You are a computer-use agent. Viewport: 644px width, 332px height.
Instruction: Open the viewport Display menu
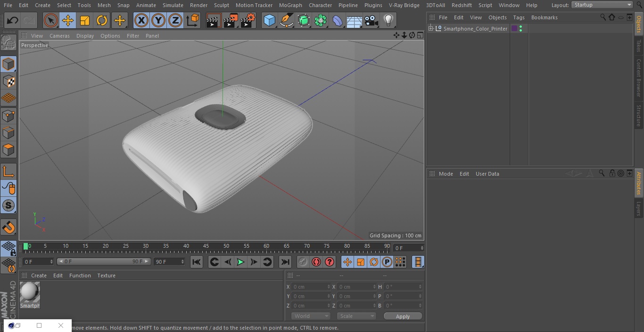coord(85,36)
